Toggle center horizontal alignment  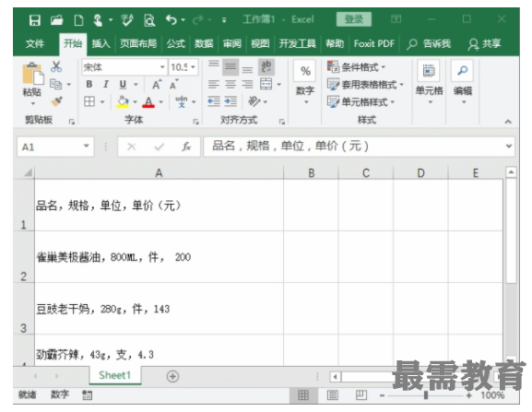(x=231, y=84)
